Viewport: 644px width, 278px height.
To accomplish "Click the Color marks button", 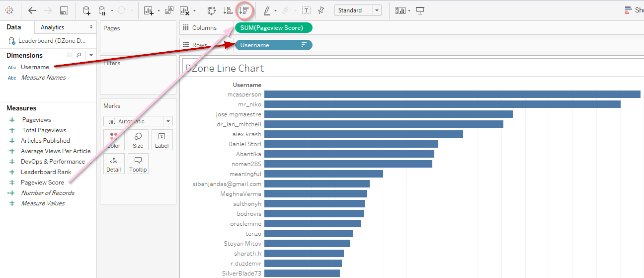I will [x=113, y=140].
